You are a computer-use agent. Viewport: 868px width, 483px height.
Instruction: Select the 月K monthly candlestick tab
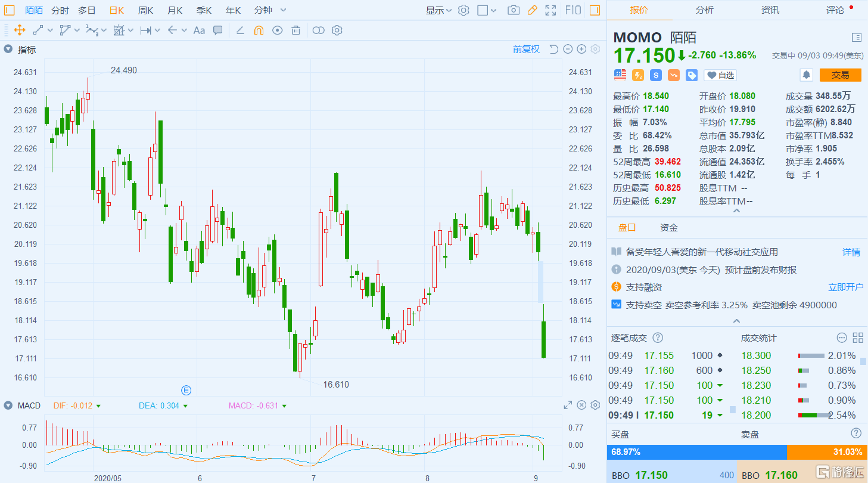(175, 10)
